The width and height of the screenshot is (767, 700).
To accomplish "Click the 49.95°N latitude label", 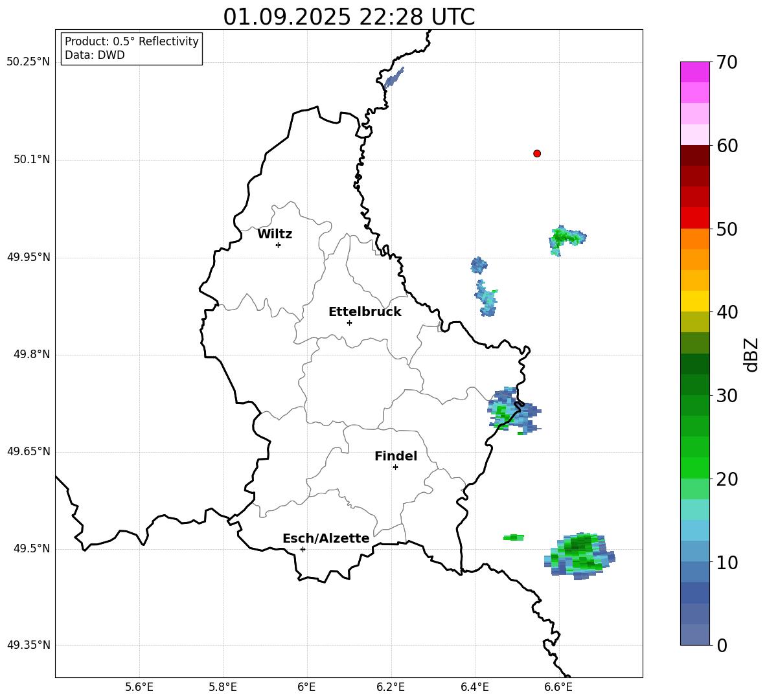I will pyautogui.click(x=29, y=257).
